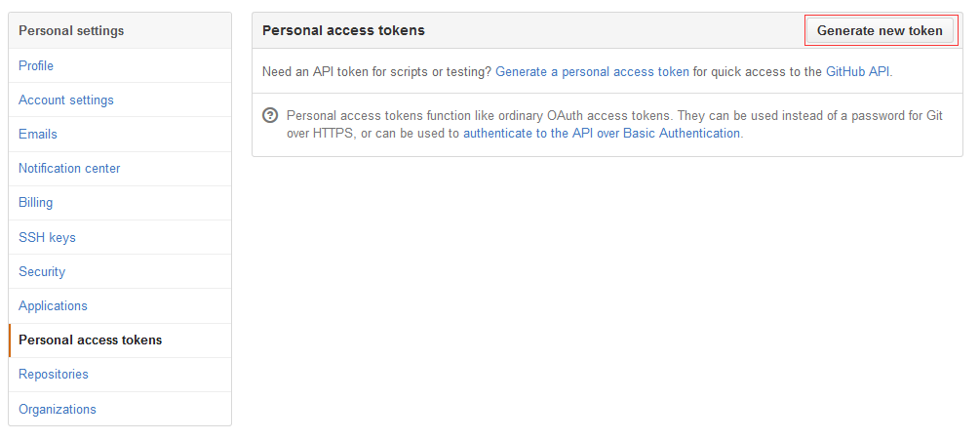Go to Account settings
This screenshot has width=980, height=440.
click(x=66, y=100)
